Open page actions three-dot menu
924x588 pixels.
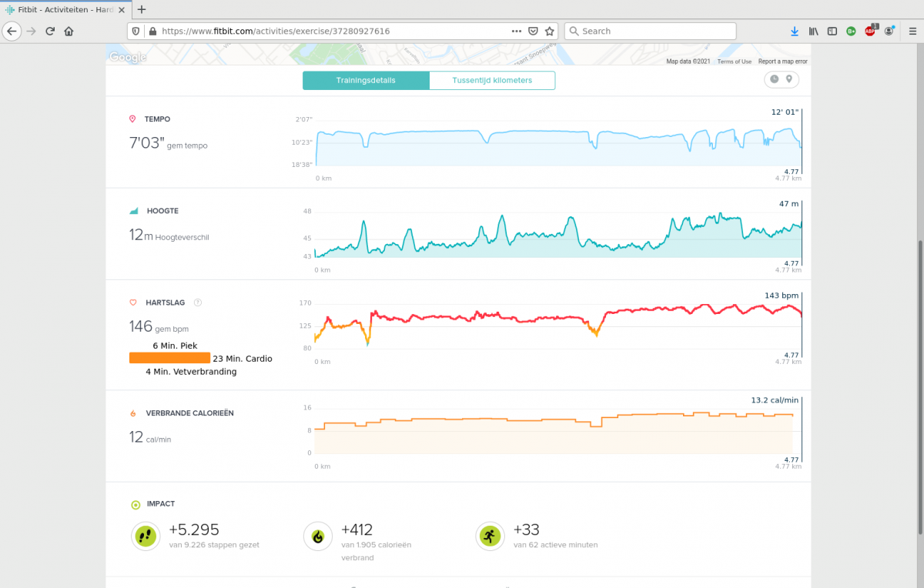[x=516, y=32]
